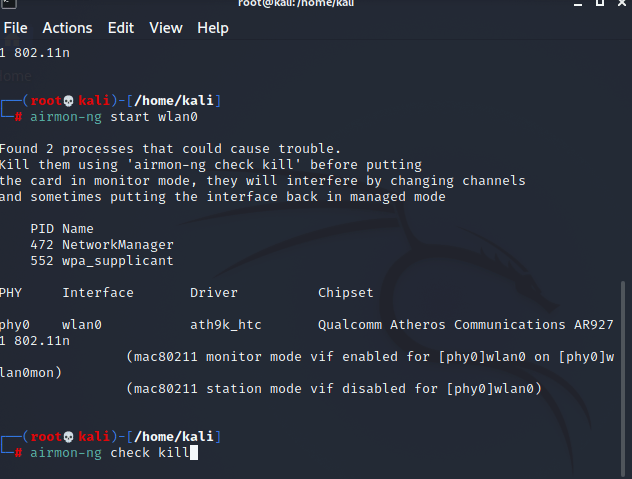Click the skull icon in the first prompt
This screenshot has width=632, height=479.
pos(68,101)
